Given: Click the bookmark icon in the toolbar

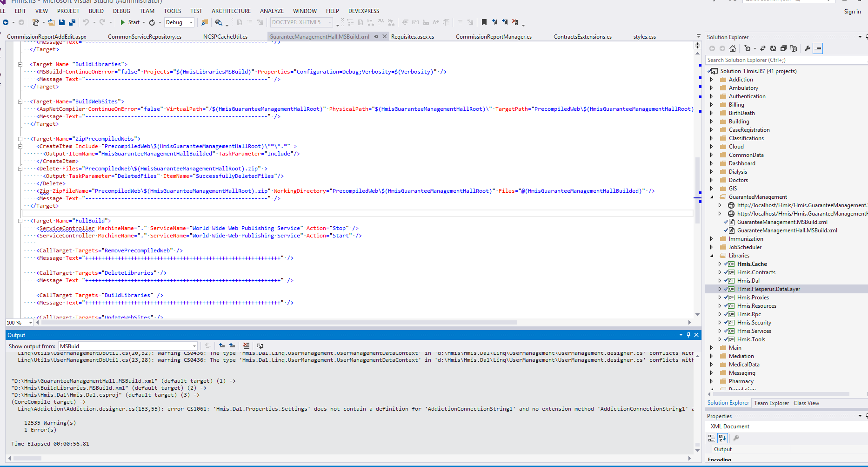Looking at the screenshot, I should (x=484, y=22).
